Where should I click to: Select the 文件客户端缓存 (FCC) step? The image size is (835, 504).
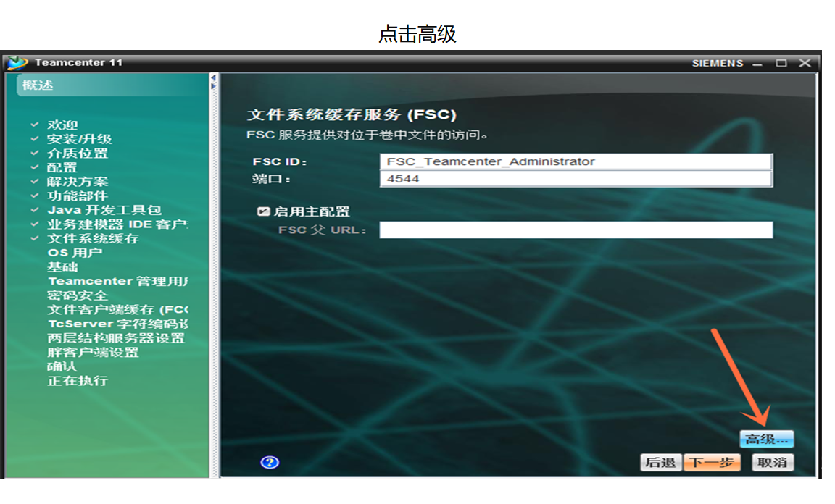click(117, 309)
